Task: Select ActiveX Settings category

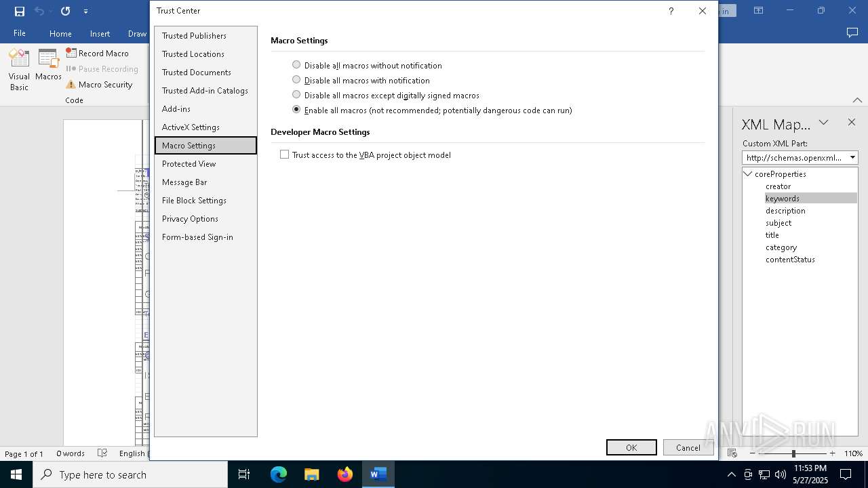Action: pyautogui.click(x=205, y=127)
